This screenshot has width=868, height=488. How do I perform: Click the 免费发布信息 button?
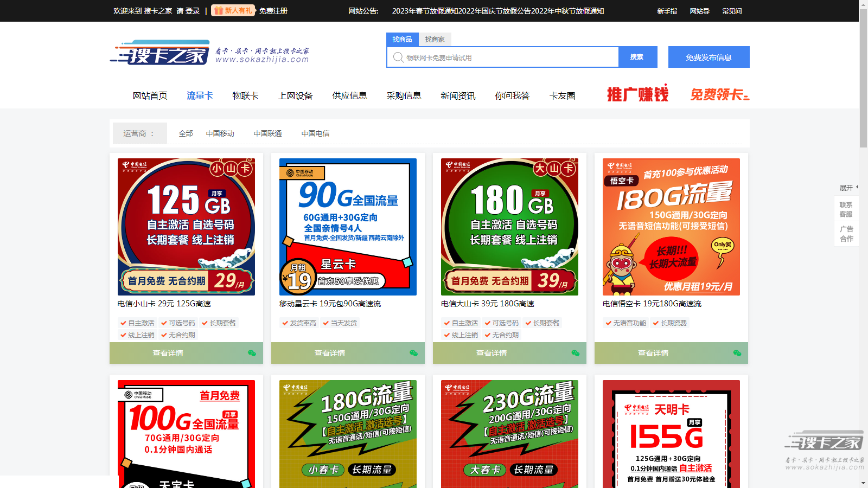[709, 57]
